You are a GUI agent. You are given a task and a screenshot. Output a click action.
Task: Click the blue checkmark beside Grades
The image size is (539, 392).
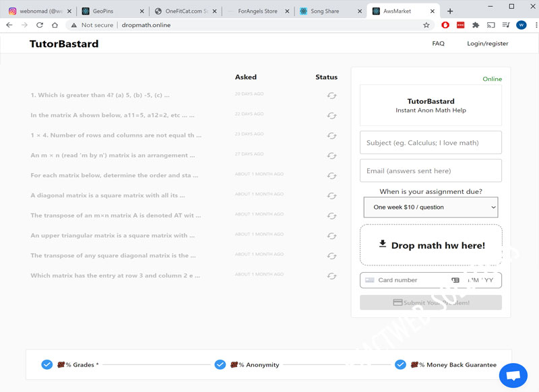[x=47, y=364]
